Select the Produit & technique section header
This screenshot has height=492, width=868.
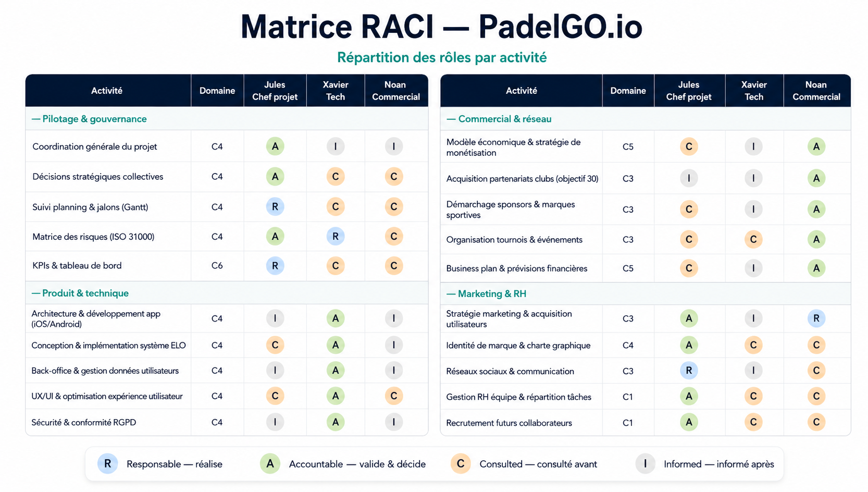click(227, 293)
